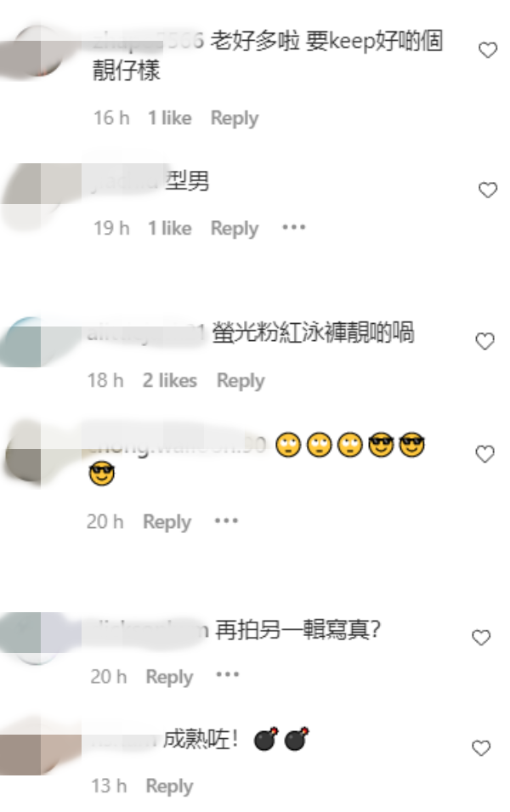
Task: Reply to the 18 h swim trunks comment
Action: [241, 381]
